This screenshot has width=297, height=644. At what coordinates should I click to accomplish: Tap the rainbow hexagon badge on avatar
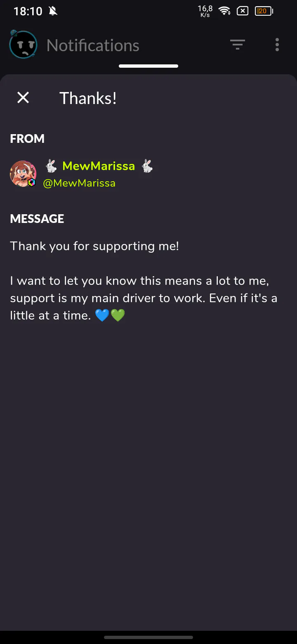click(32, 182)
